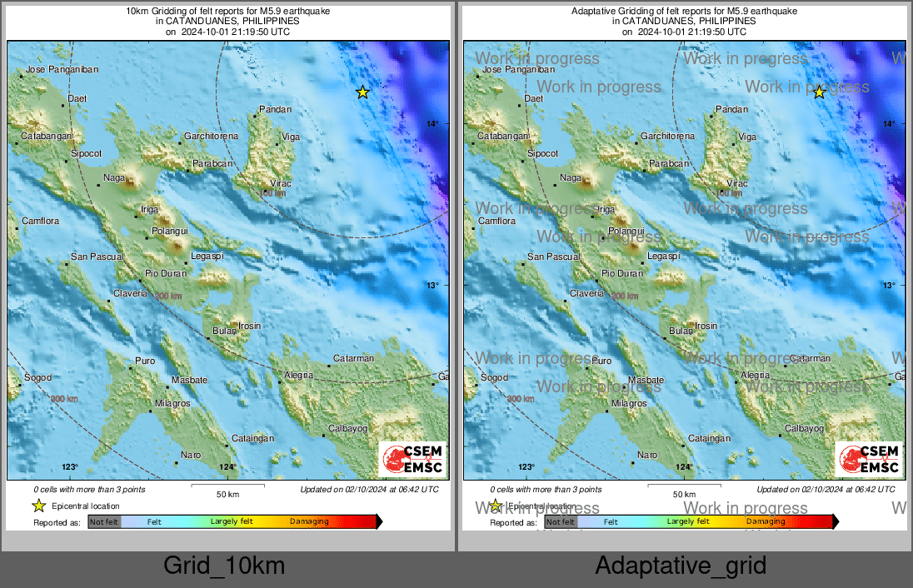Select the 'Largely felt' segment in the right legend

688,522
